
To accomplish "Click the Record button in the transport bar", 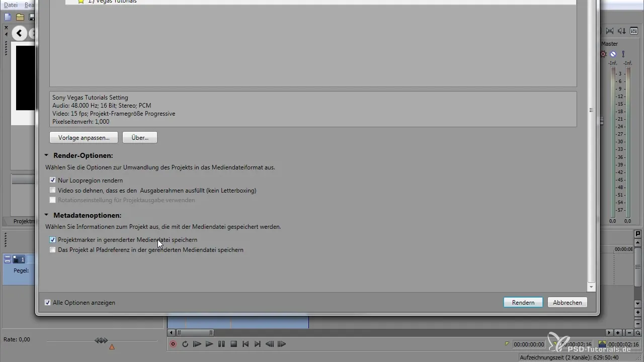I will (x=173, y=344).
